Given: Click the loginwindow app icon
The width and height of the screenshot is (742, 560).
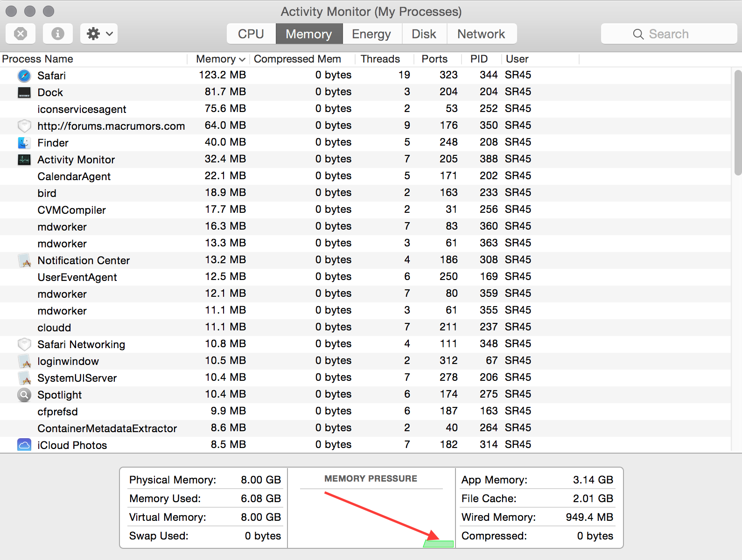Looking at the screenshot, I should (24, 361).
